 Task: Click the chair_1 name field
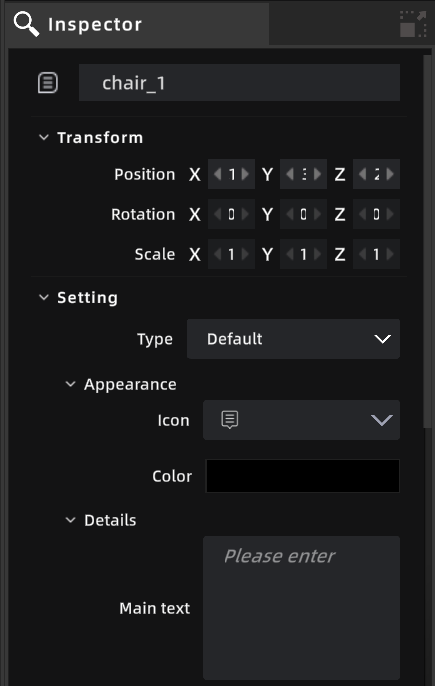click(239, 83)
